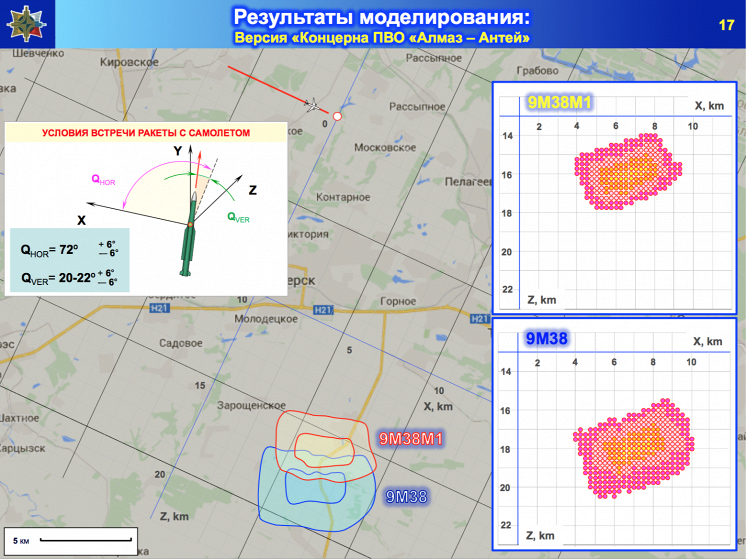
Task: Click the slide number 17
Action: coord(726,25)
